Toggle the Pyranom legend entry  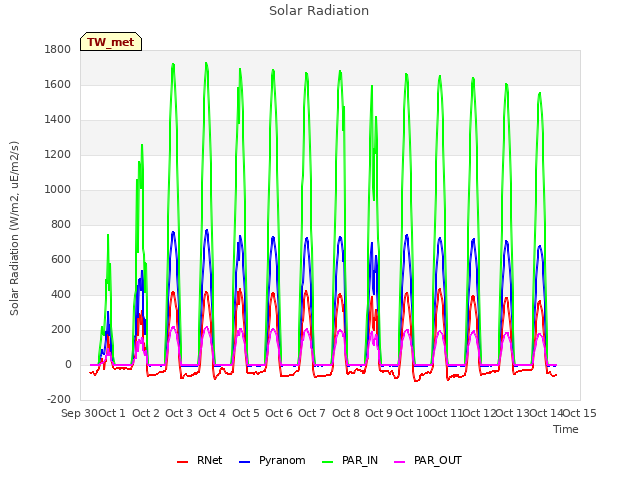pos(272,460)
